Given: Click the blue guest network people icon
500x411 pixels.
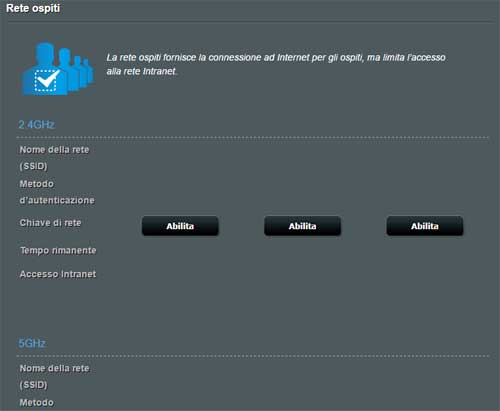Looking at the screenshot, I should (57, 69).
